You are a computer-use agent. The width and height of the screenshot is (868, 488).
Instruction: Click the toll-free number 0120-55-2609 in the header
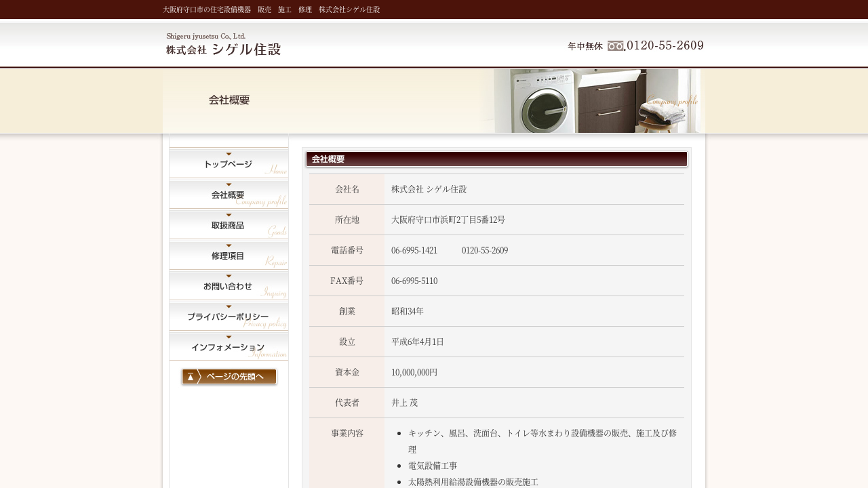(665, 45)
